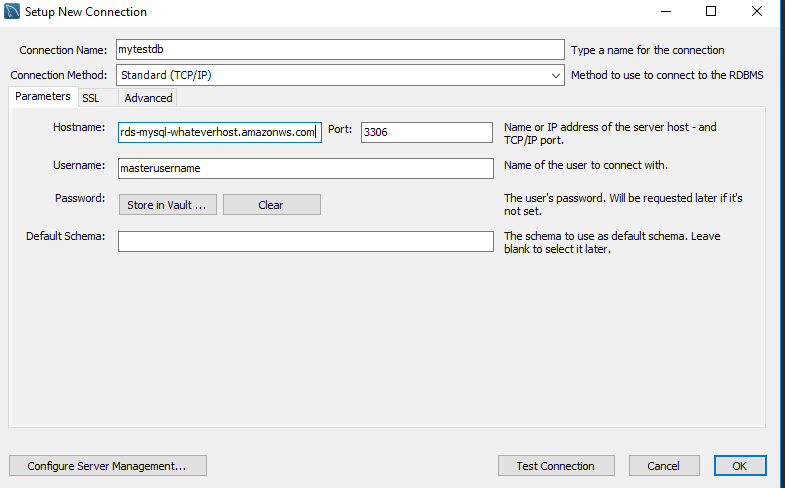Image resolution: width=785 pixels, height=488 pixels.
Task: Confirm the dialog with the OK button
Action: [x=740, y=466]
